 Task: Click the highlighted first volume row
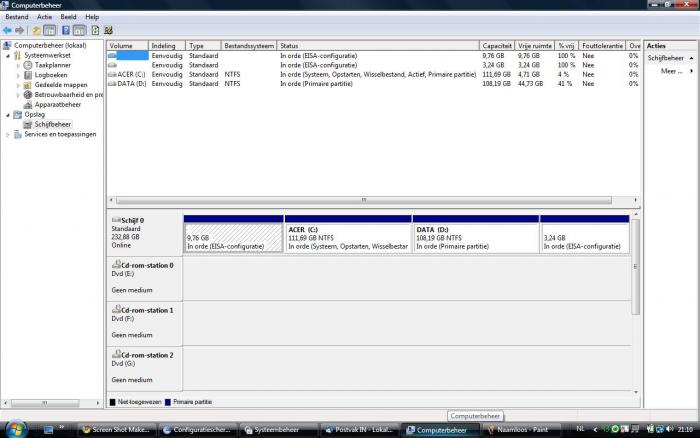[373, 56]
